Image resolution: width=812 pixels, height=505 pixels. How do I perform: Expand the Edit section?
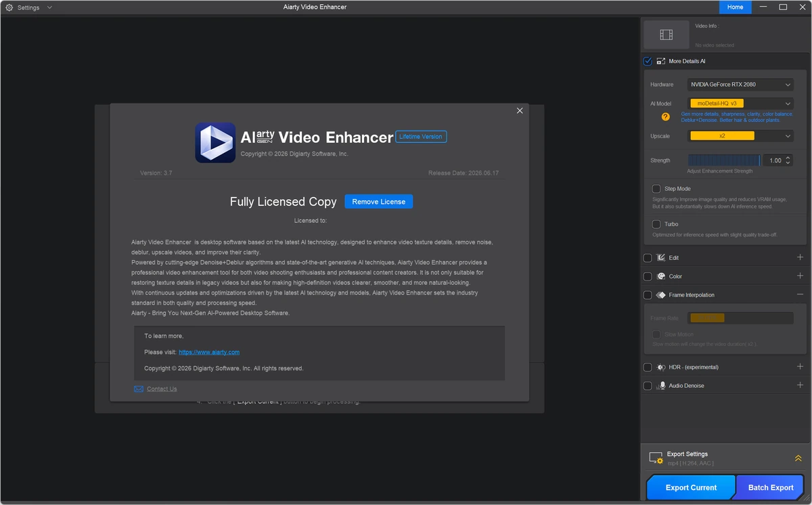(800, 257)
